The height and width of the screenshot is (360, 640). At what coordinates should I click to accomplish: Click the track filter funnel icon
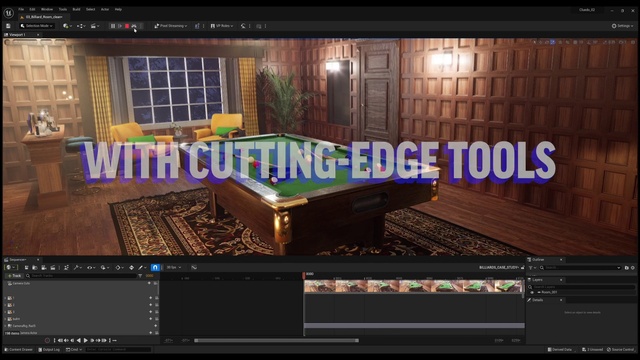[140, 276]
